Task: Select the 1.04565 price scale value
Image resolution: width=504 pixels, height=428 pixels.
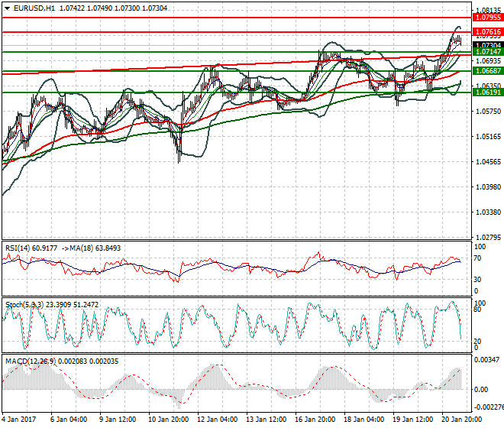Action: (488, 161)
